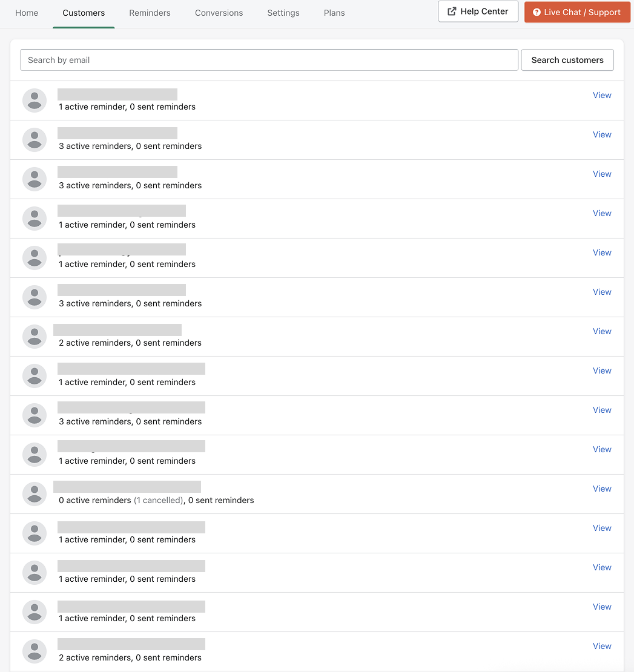
Task: Switch to the Reminders tab
Action: click(x=150, y=13)
